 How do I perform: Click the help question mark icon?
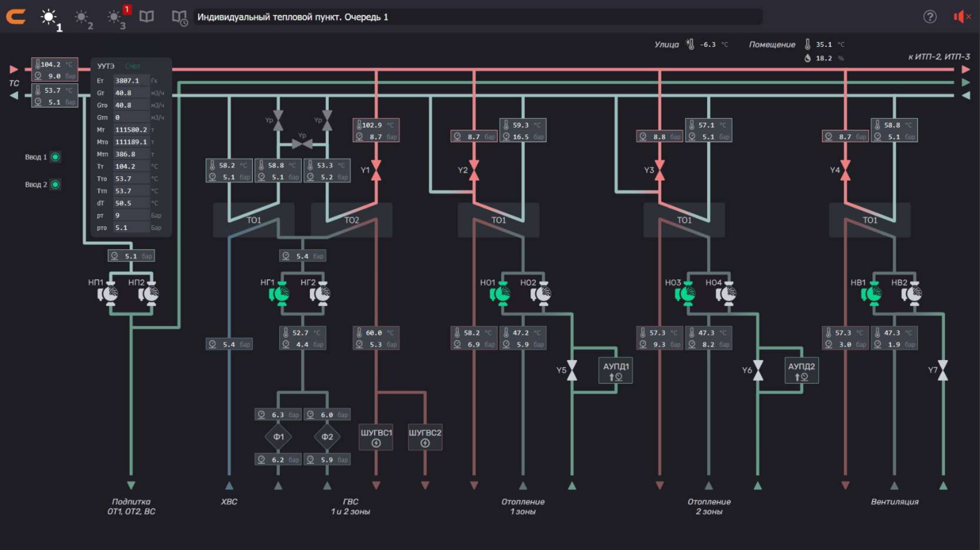[x=930, y=17]
